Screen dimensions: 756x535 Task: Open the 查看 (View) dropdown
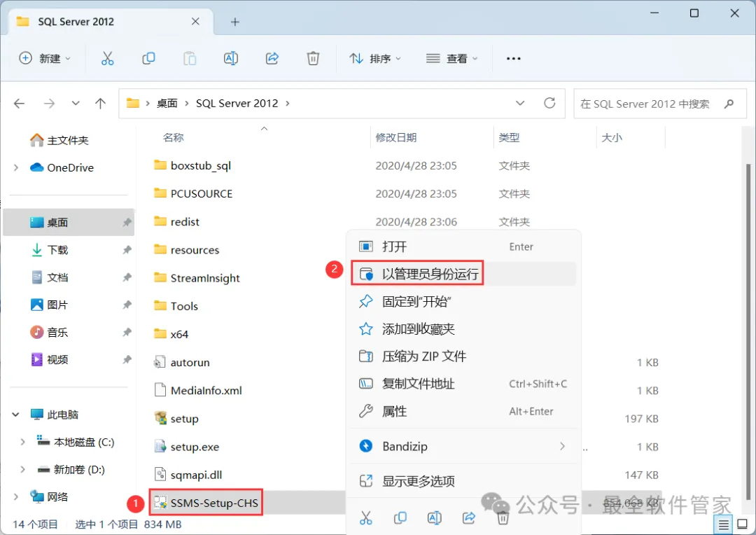[451, 58]
